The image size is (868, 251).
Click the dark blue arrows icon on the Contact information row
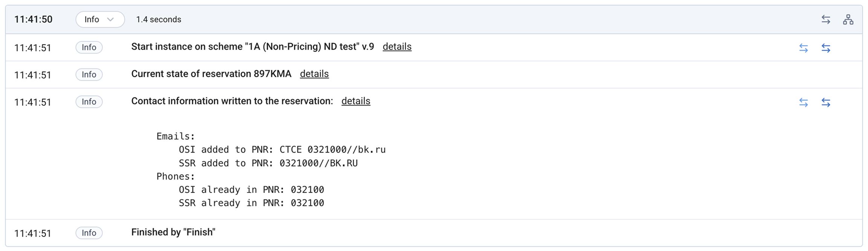(x=826, y=102)
